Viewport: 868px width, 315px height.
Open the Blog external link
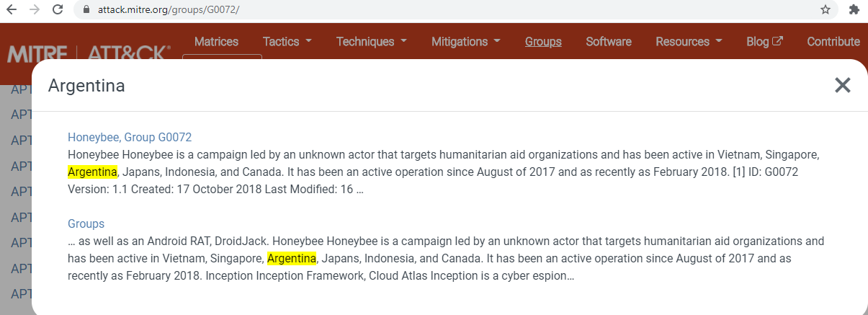[764, 42]
